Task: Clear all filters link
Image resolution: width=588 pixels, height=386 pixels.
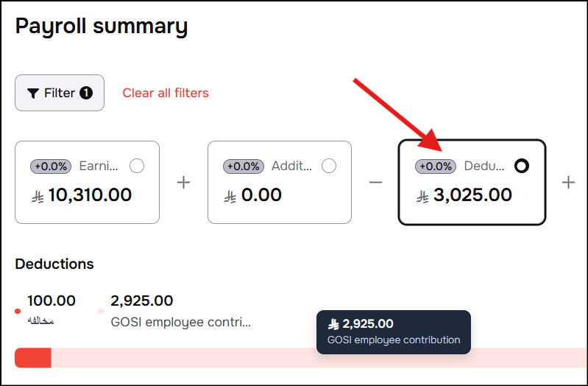Action: click(166, 93)
